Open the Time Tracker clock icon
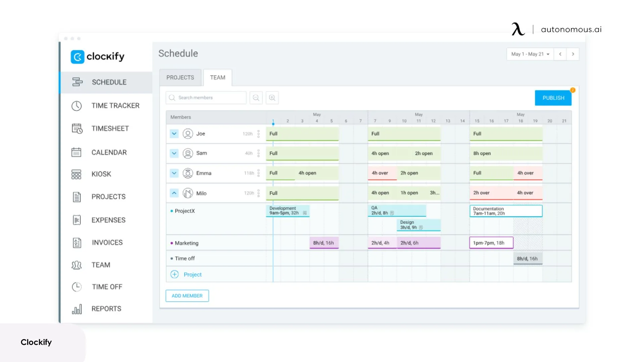The height and width of the screenshot is (362, 644). [x=76, y=106]
